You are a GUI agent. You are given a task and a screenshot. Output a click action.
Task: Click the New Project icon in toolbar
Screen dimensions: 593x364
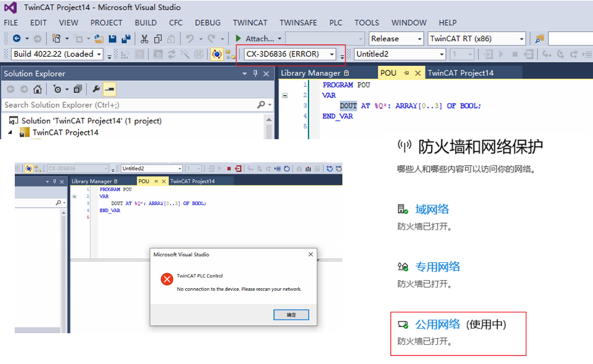(57, 38)
